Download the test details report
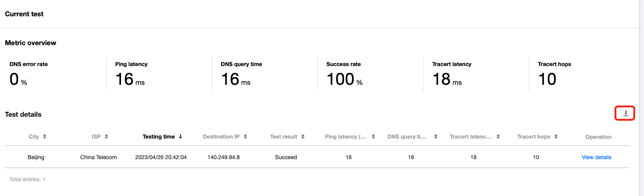 (x=626, y=113)
